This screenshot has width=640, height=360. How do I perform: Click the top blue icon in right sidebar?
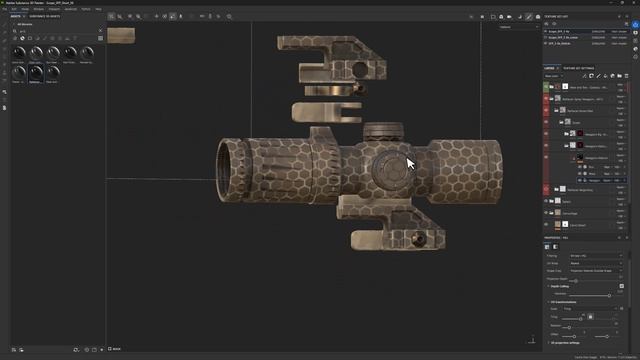(636, 25)
